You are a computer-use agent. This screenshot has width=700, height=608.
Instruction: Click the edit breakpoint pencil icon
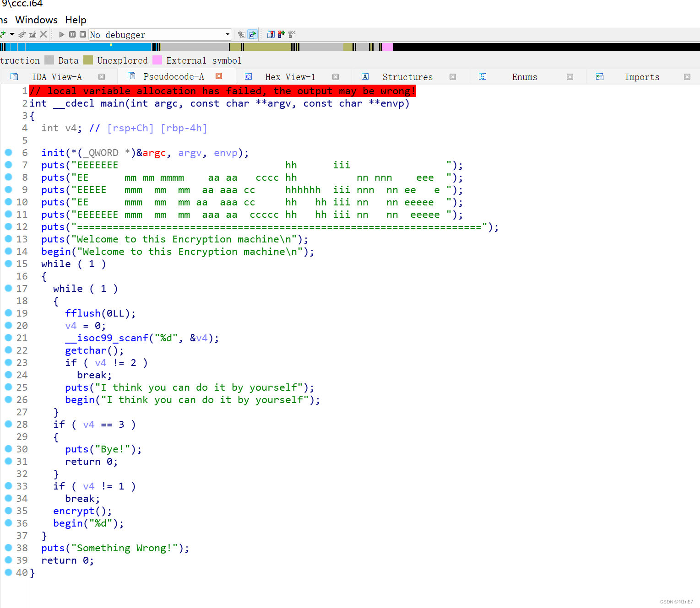33,34
